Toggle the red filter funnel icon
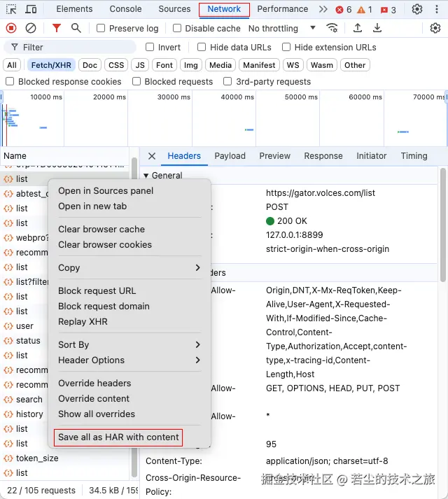 (57, 28)
